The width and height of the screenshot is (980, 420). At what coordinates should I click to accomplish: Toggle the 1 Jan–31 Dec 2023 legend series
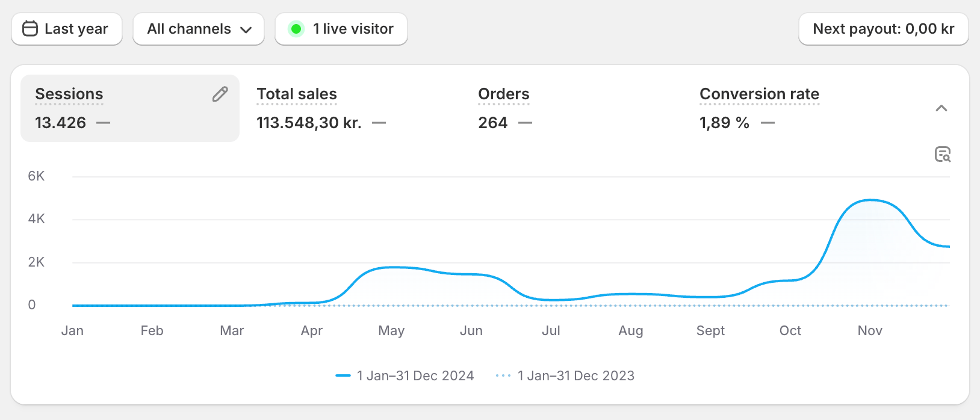click(575, 375)
